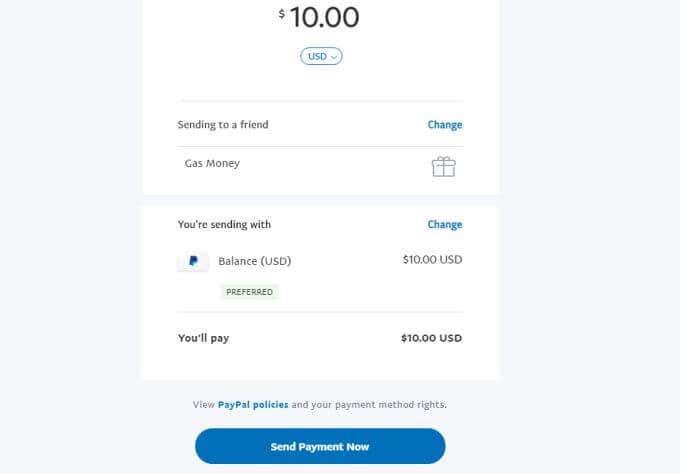Click the dollar sign before the amount
Viewport: 680px width, 474px height.
(x=282, y=14)
